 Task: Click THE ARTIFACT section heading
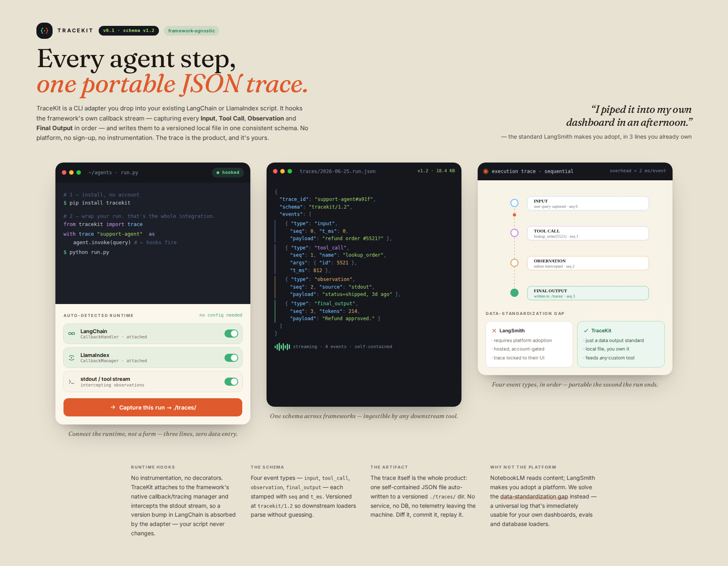[389, 467]
